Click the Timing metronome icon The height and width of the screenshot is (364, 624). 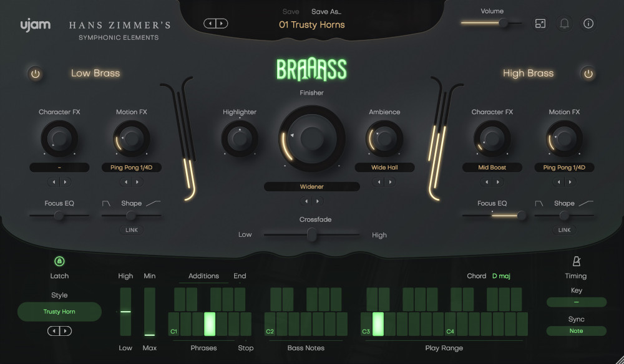576,262
